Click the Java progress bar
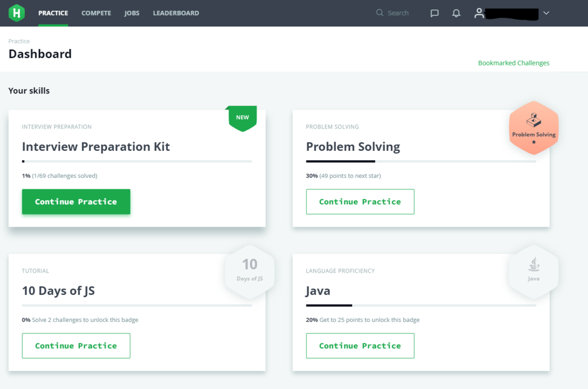588x389 pixels. click(x=421, y=305)
